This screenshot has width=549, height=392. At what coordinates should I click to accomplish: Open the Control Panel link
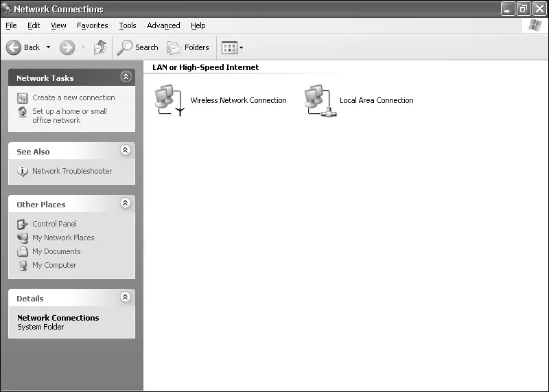(x=54, y=224)
